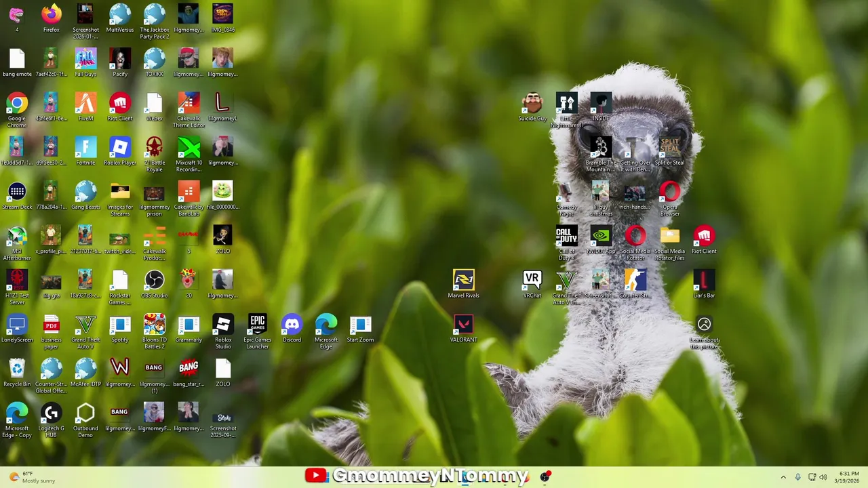The height and width of the screenshot is (488, 868).
Task: Open Call of Duty shortcut
Action: (566, 243)
